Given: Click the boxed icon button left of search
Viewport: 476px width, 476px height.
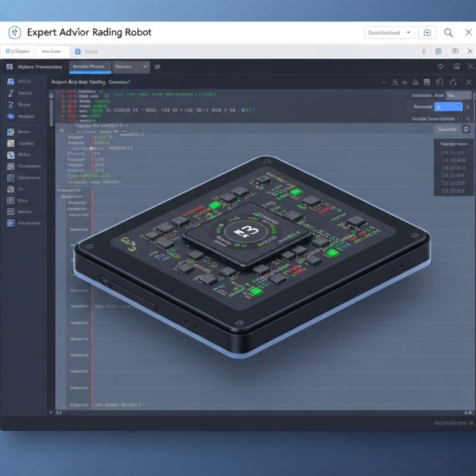Looking at the screenshot, I should [427, 33].
